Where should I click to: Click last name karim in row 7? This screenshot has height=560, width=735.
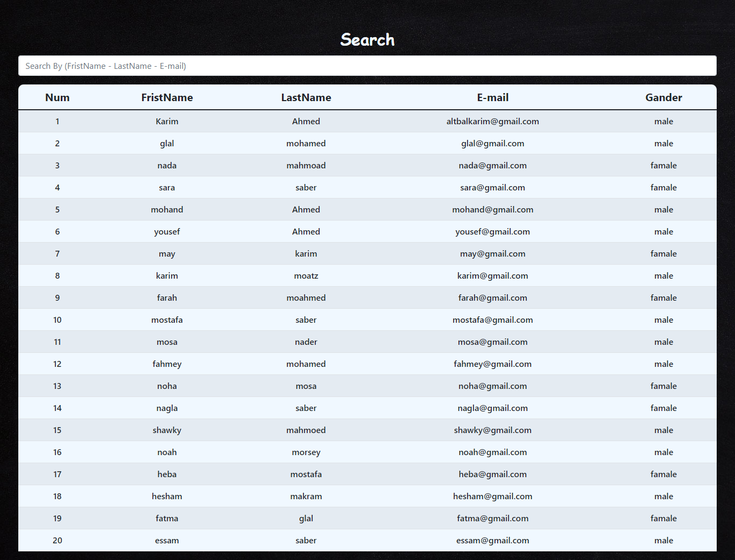[x=306, y=253]
